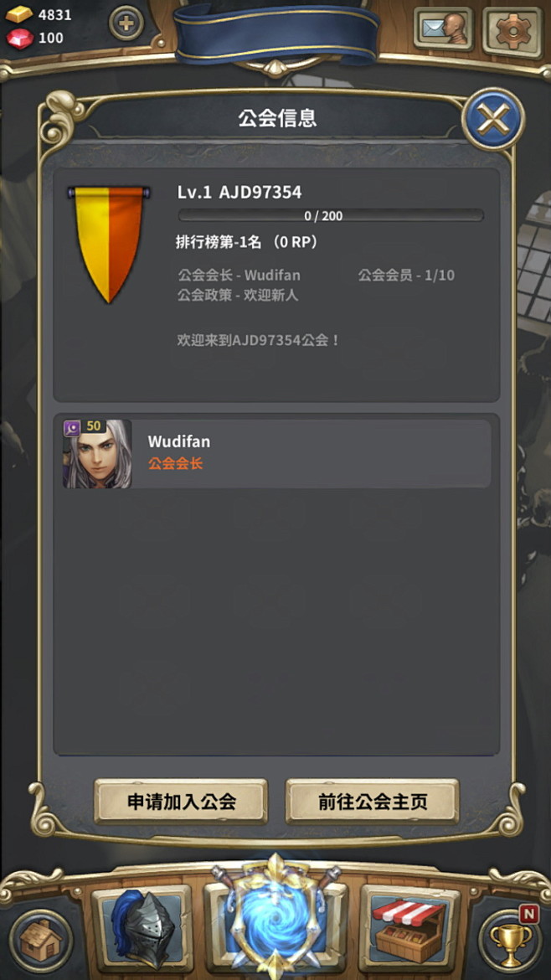Click 申请加入公会 button
Viewport: 551px width, 980px height.
[181, 802]
